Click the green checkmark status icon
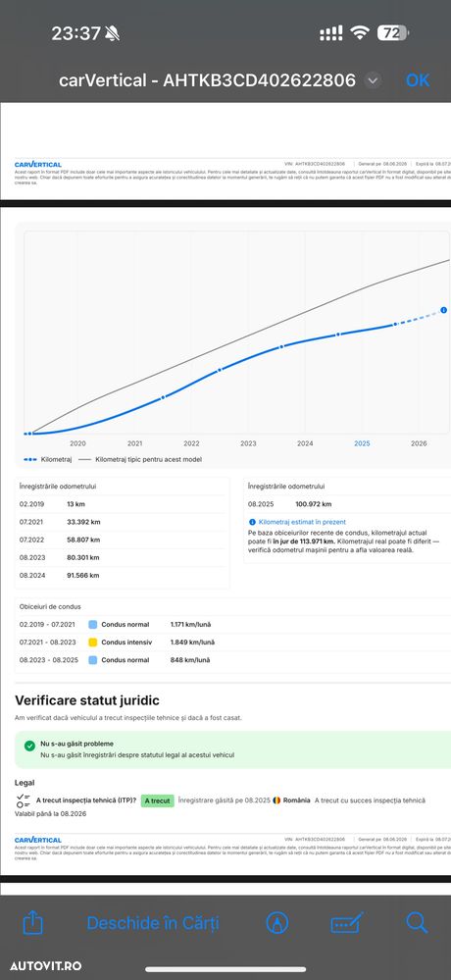The image size is (451, 980). tap(29, 746)
